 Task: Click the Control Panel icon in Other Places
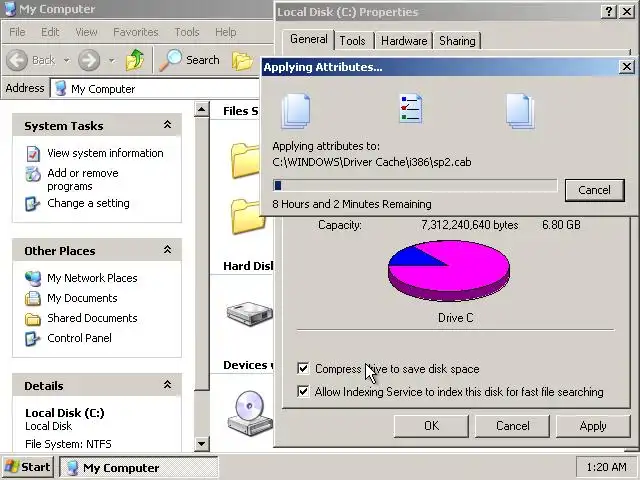coord(32,338)
